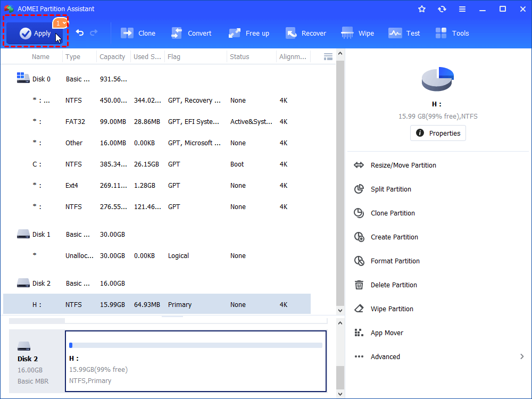The height and width of the screenshot is (399, 532).
Task: Click the H: pie chart image
Action: (438, 79)
